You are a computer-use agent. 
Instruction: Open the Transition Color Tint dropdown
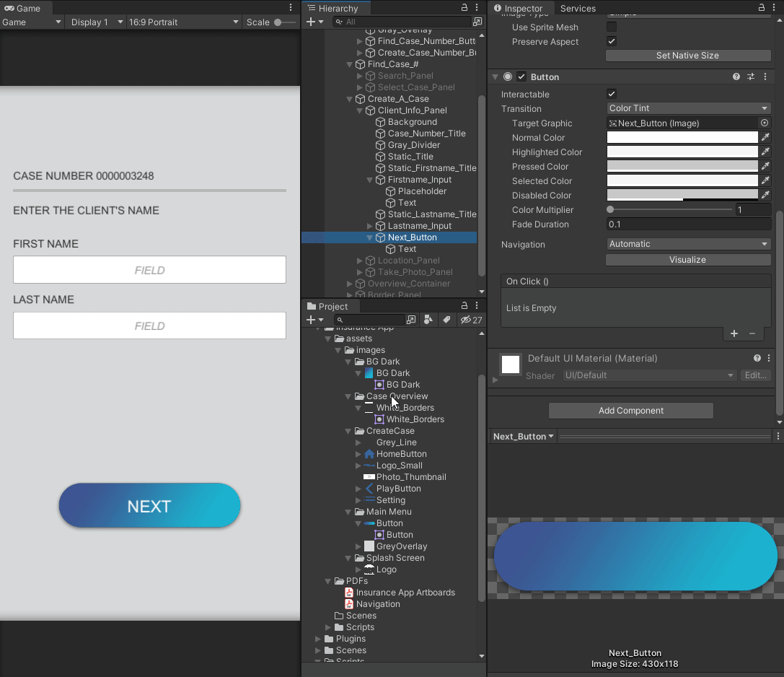pyautogui.click(x=688, y=108)
